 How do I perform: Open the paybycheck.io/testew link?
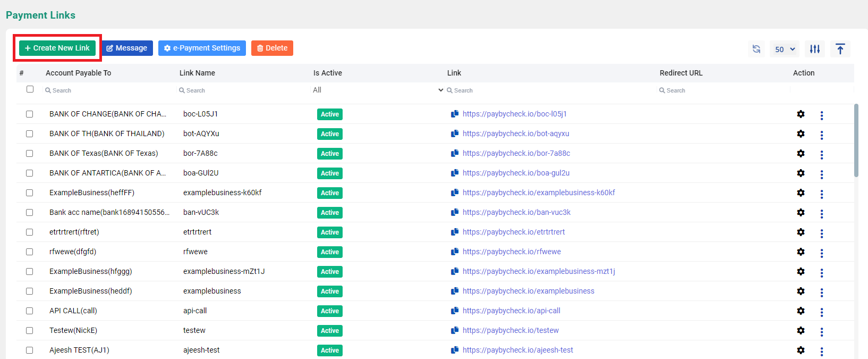(x=510, y=330)
